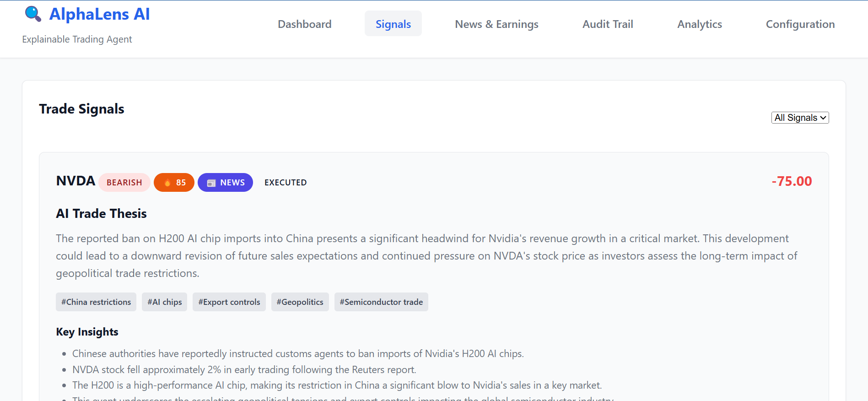The width and height of the screenshot is (868, 401).
Task: Click the AlphaLens magnifying glass logo icon
Action: pyautogui.click(x=33, y=14)
